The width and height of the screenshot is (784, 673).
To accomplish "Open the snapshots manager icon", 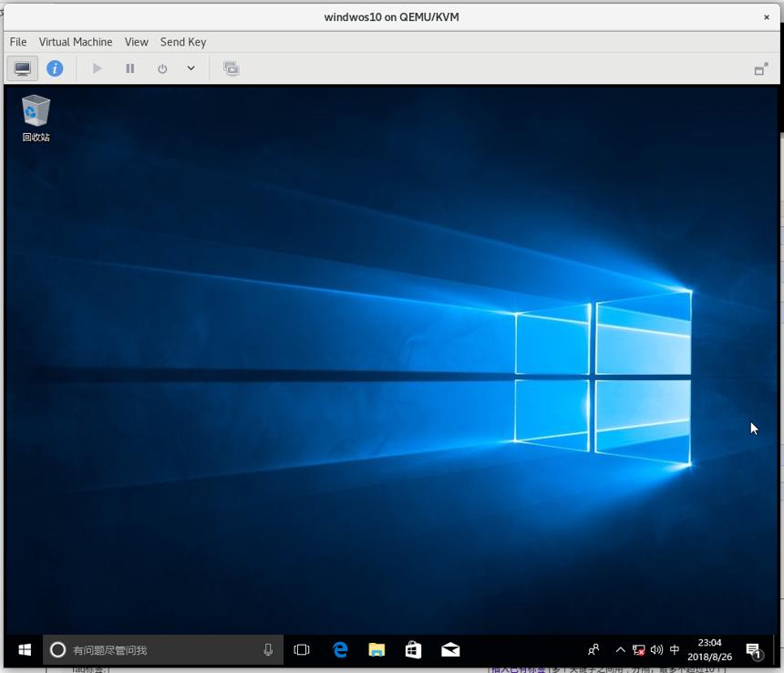I will [231, 68].
